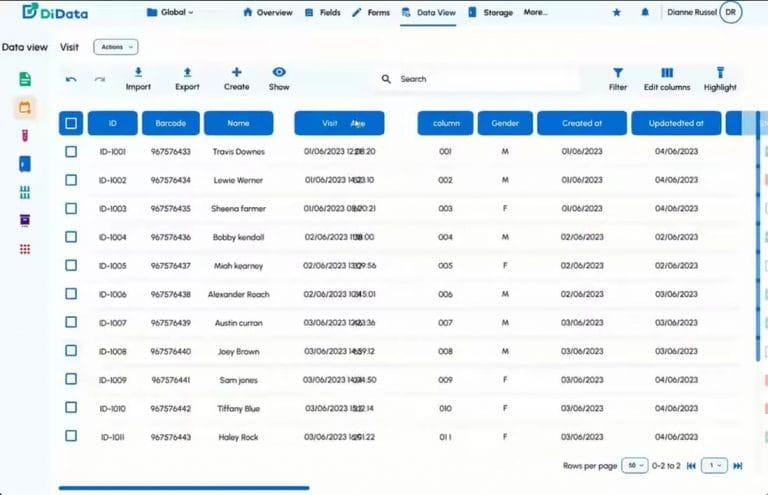Open Edit columns tool
The image size is (768, 495).
(x=667, y=73)
